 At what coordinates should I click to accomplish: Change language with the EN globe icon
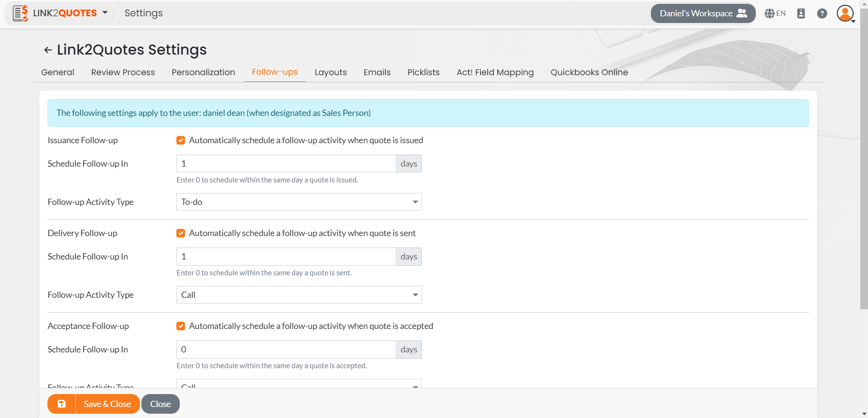pos(775,13)
